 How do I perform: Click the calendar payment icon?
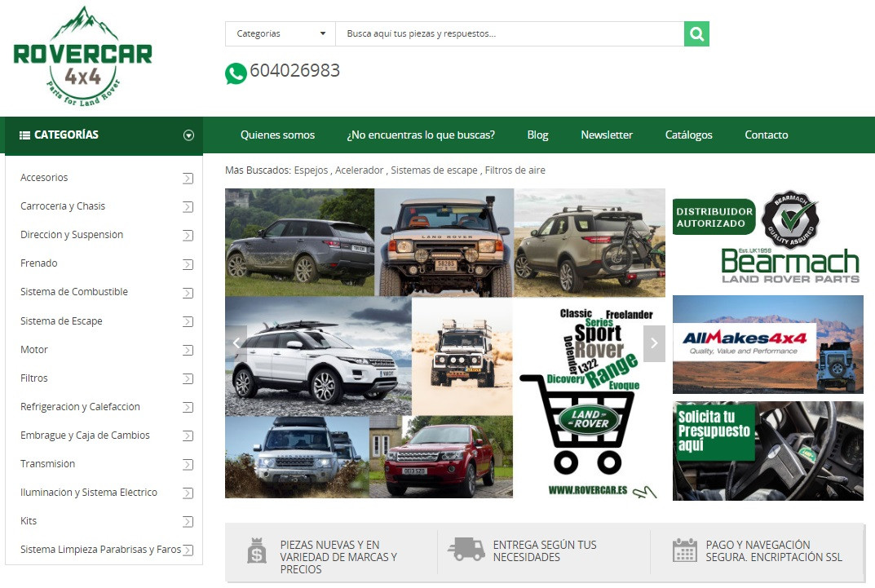(685, 550)
